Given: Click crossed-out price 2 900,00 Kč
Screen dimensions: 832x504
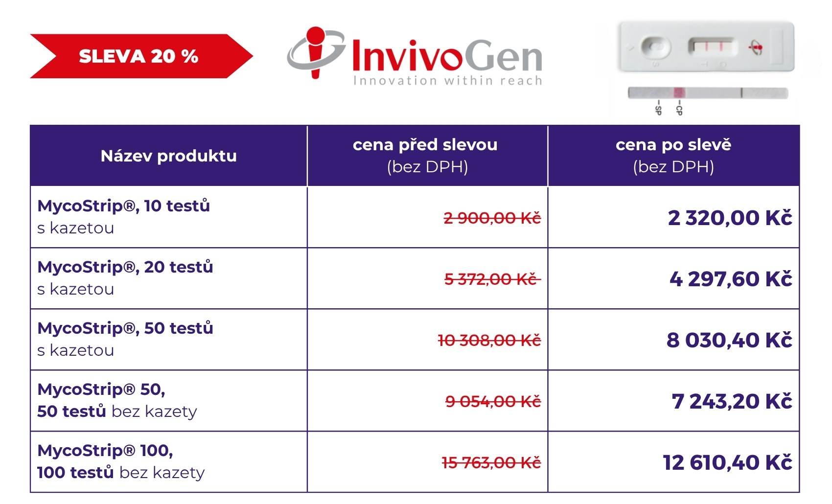Looking at the screenshot, I should (x=492, y=218).
